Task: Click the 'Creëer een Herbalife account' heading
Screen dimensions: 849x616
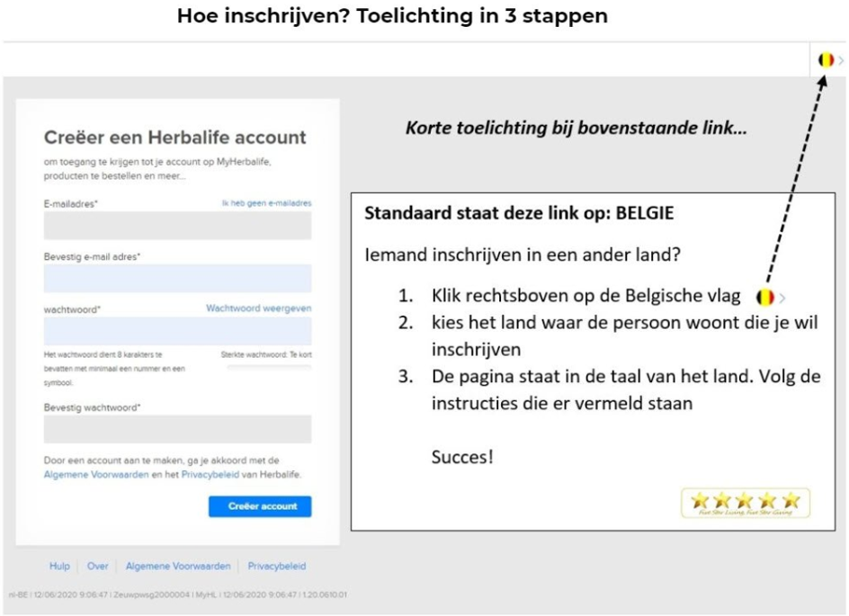Action: click(x=175, y=138)
